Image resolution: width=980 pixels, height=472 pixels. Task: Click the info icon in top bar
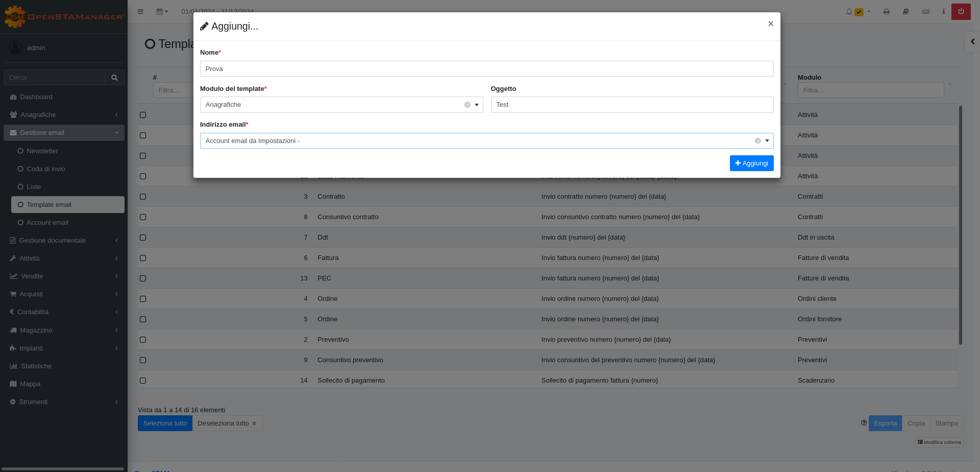(x=943, y=11)
